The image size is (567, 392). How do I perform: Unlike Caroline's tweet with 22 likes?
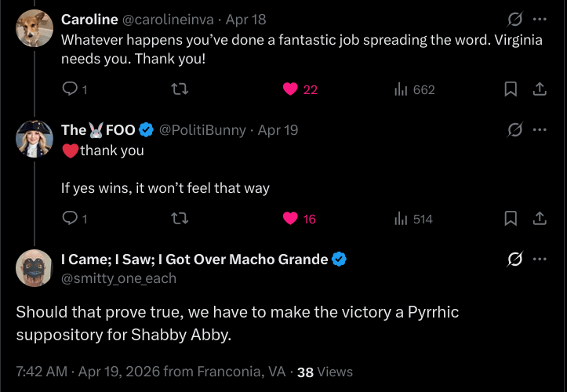pyautogui.click(x=290, y=89)
